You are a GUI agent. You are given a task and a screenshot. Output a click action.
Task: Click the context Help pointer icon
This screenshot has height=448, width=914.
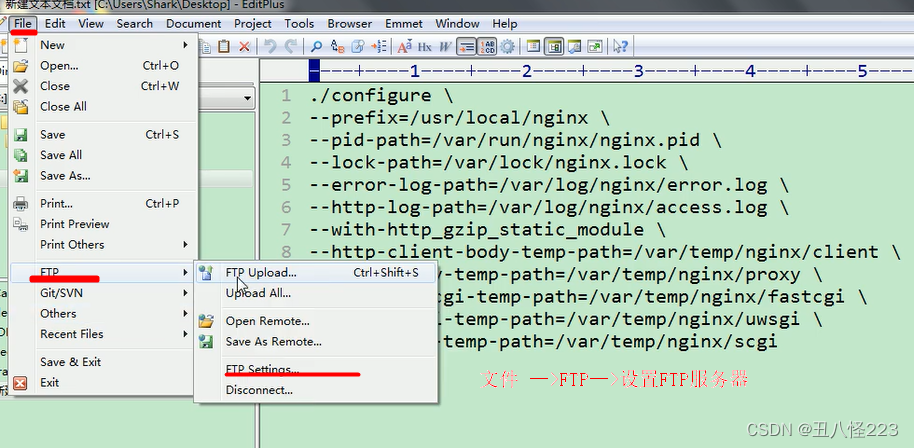coord(621,47)
